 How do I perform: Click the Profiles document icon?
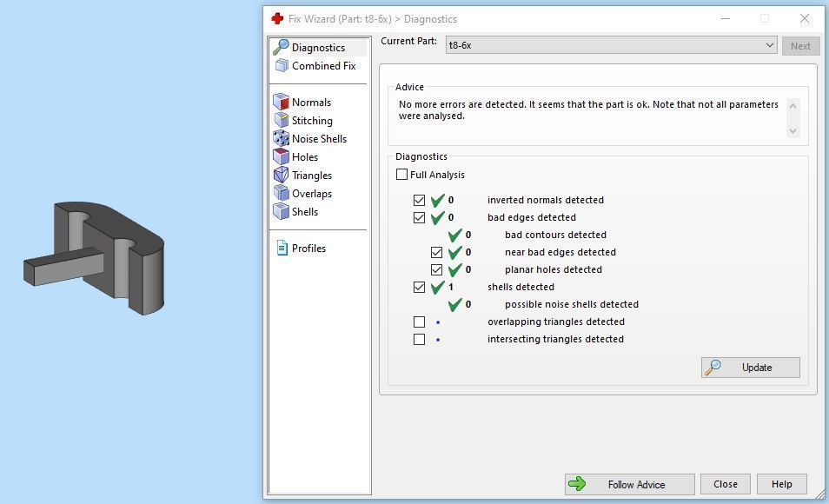282,248
